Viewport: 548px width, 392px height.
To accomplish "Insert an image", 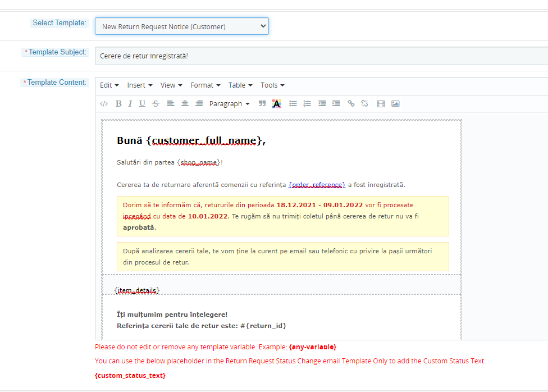I will pyautogui.click(x=395, y=103).
